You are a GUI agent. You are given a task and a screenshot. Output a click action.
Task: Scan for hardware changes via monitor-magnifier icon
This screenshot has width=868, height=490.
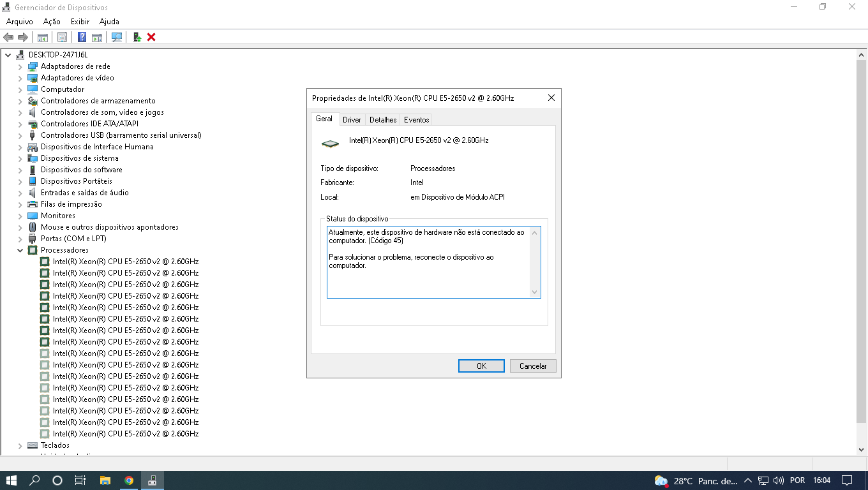[x=117, y=37]
